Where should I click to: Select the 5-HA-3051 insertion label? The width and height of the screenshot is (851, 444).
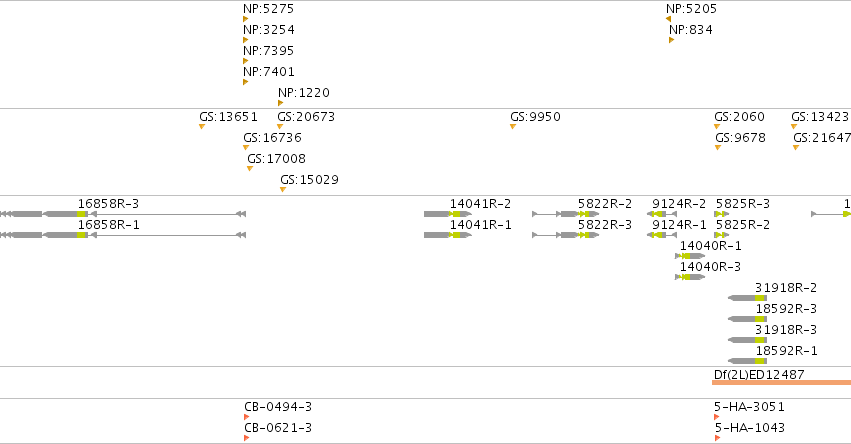click(x=750, y=407)
